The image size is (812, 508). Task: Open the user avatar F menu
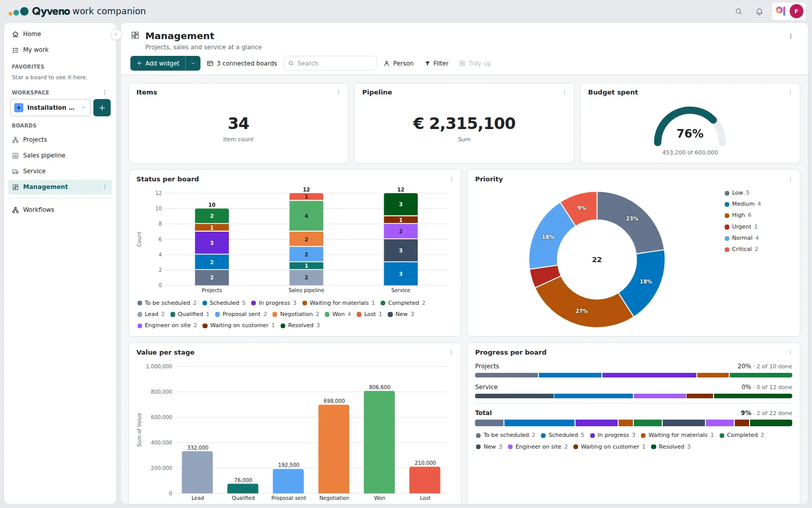click(796, 11)
